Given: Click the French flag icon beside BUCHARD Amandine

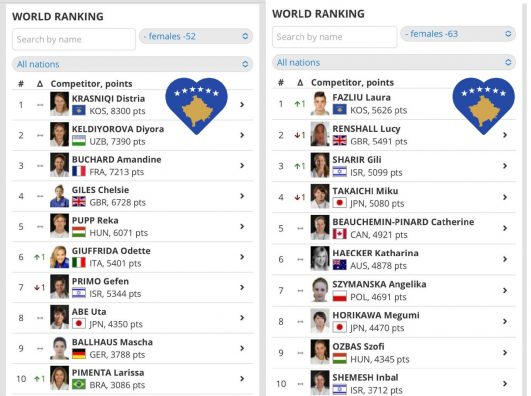Looking at the screenshot, I should 79,171.
